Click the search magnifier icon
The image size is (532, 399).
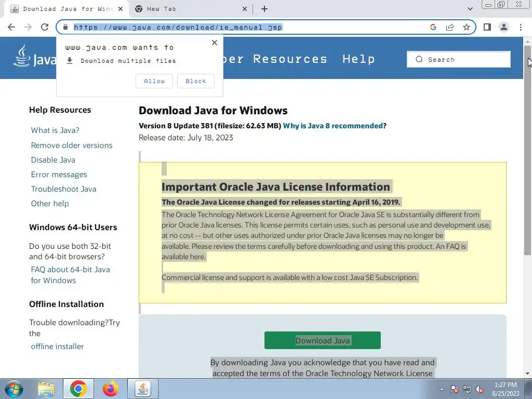419,59
